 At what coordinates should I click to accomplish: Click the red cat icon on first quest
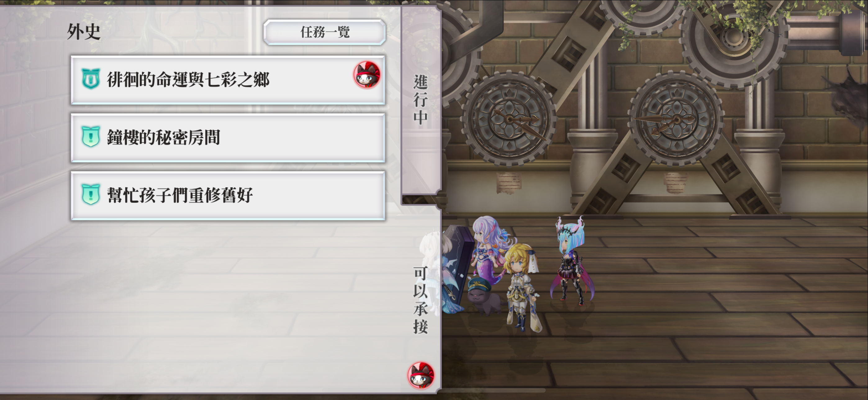[367, 74]
